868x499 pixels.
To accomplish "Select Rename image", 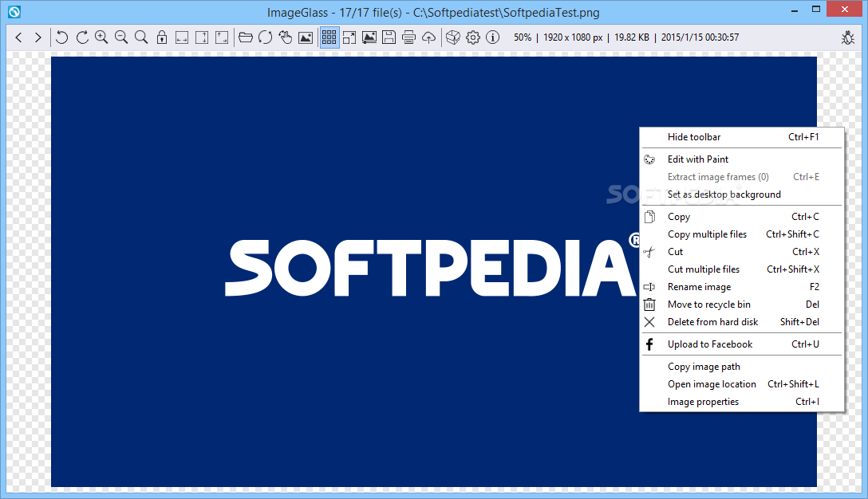I will [742, 287].
